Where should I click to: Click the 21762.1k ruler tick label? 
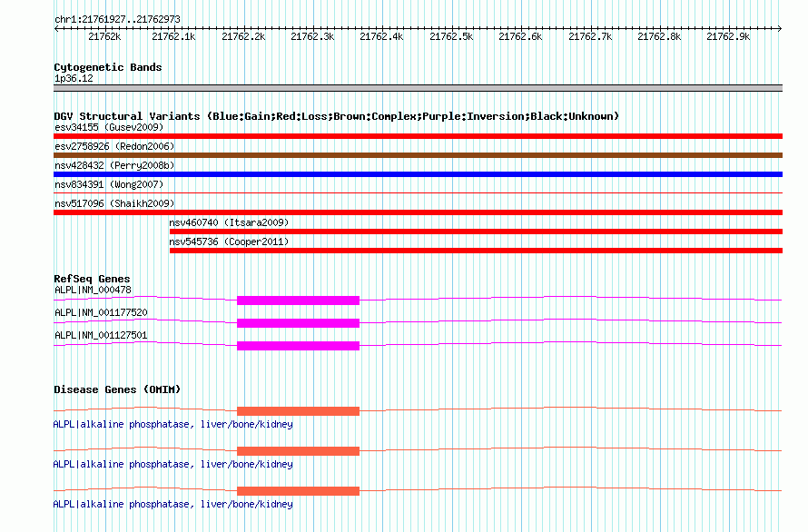tap(173, 36)
